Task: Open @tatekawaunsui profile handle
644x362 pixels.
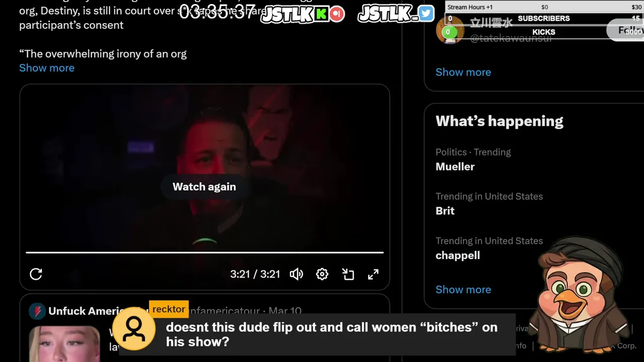Action: click(x=511, y=38)
